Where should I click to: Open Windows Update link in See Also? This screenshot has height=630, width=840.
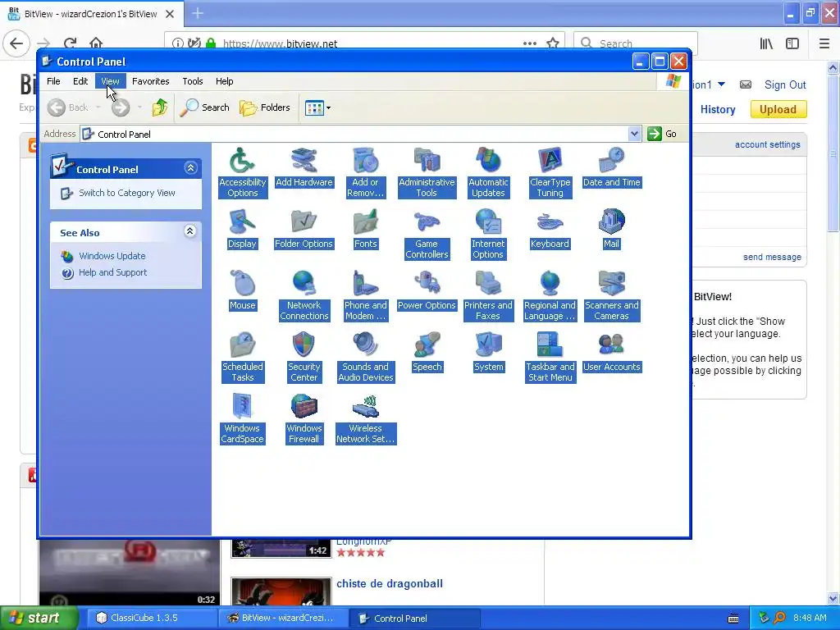click(112, 256)
